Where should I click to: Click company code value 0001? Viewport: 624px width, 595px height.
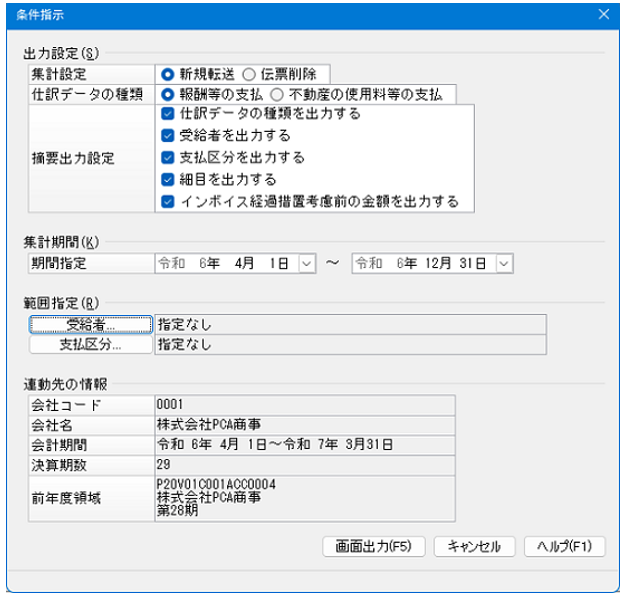(x=170, y=405)
